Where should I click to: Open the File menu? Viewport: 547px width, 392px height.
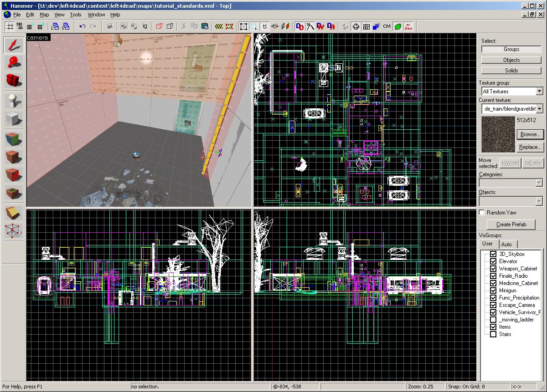17,15
